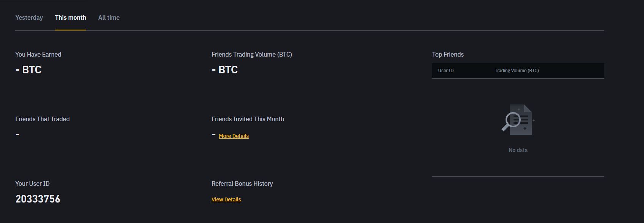Click the Friends That Traded dash value

pyautogui.click(x=17, y=134)
